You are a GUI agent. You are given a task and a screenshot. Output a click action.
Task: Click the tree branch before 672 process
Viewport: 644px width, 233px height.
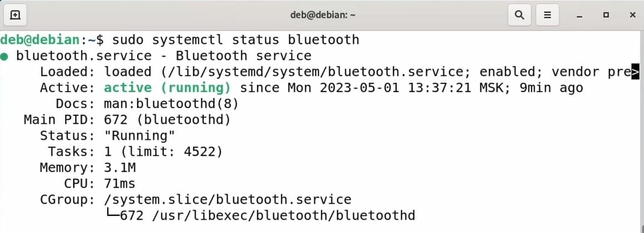point(112,214)
